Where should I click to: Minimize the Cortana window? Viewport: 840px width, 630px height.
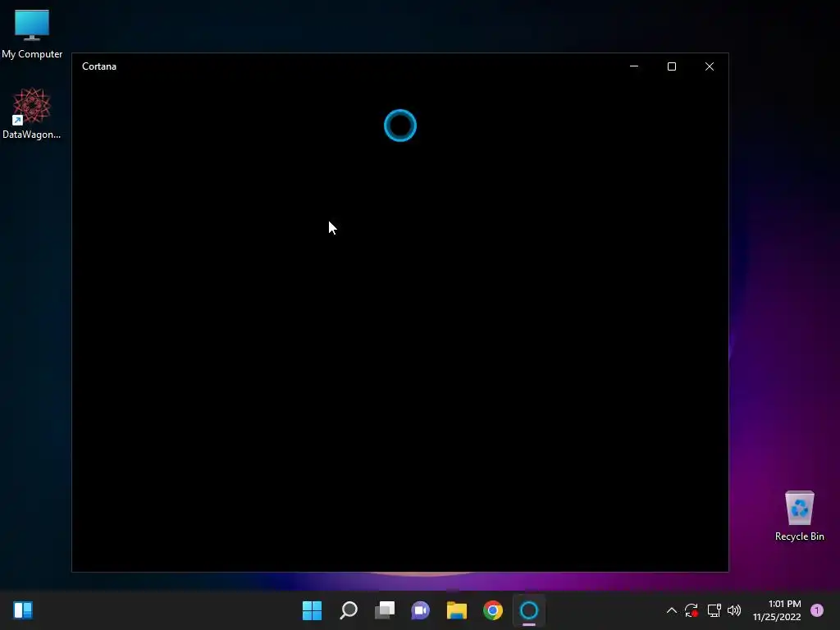click(634, 66)
